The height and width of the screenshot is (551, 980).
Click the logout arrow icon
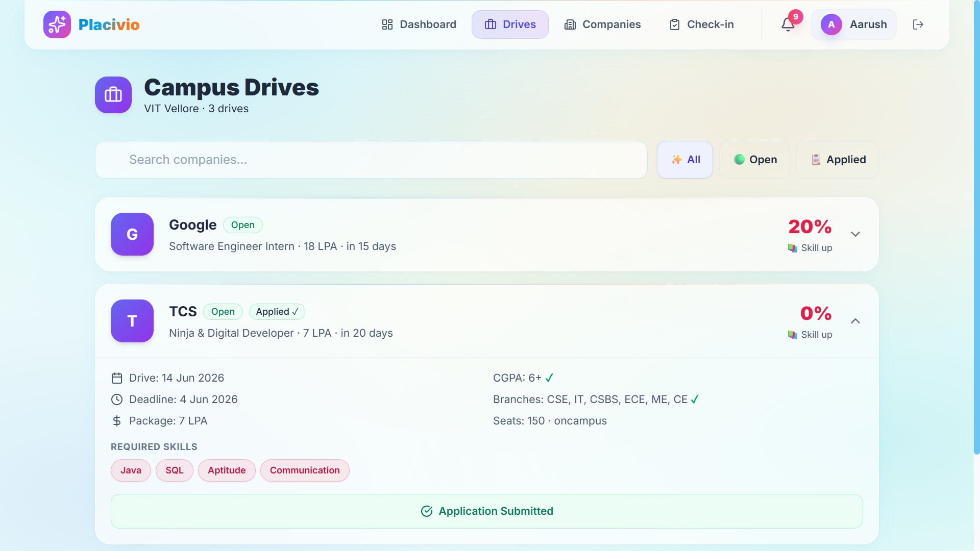[x=918, y=24]
